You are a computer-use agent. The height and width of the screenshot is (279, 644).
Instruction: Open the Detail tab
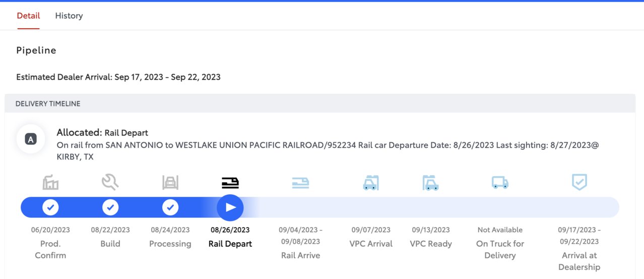pos(28,16)
